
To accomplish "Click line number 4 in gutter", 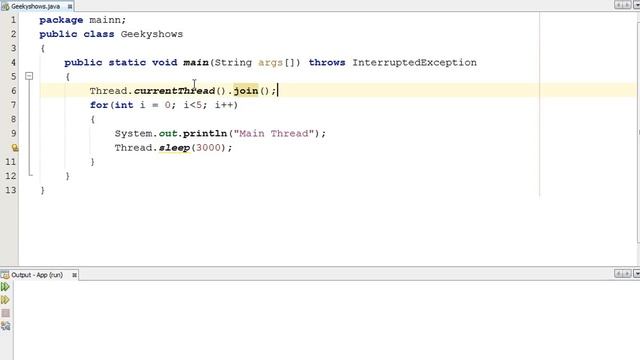I will 13,62.
